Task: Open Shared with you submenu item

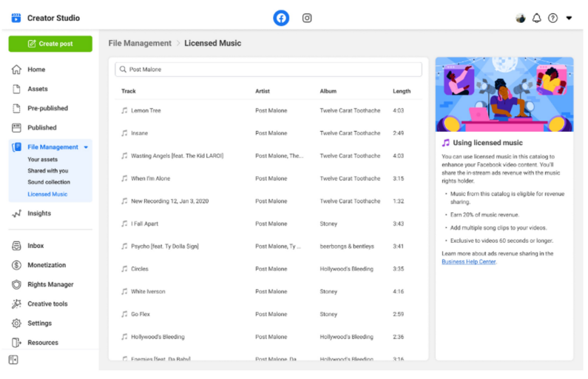Action: (x=47, y=171)
